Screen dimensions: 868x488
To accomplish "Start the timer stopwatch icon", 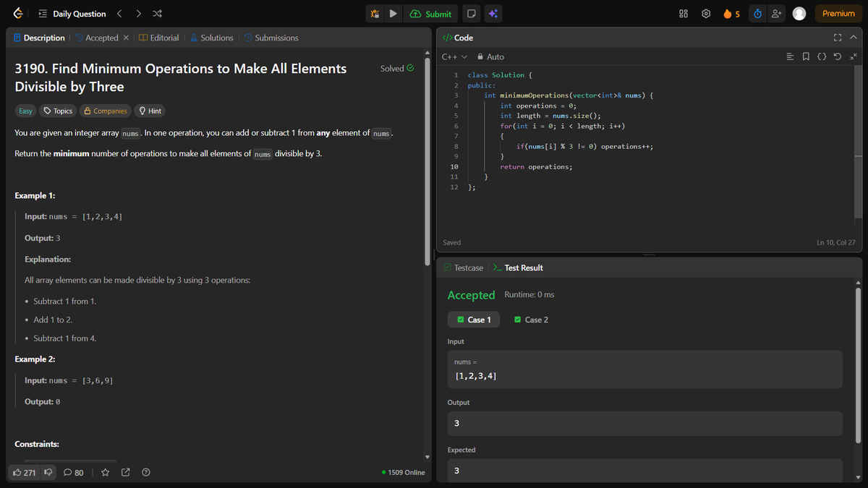I will [x=757, y=14].
